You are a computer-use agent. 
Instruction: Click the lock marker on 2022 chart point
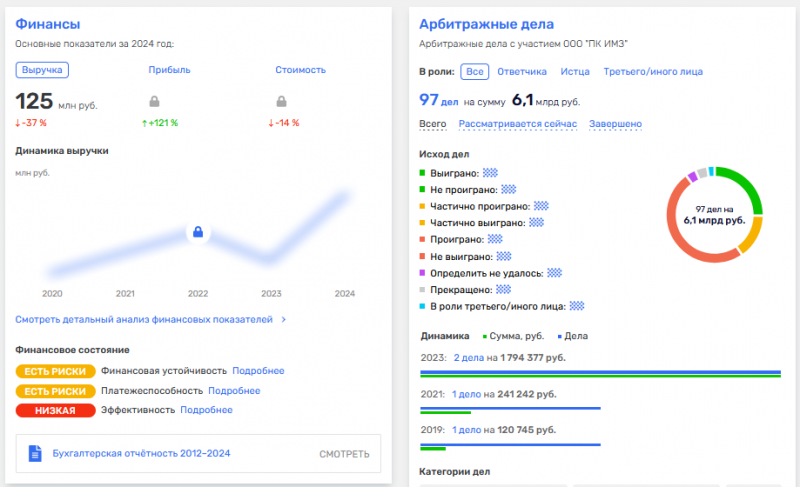click(198, 233)
